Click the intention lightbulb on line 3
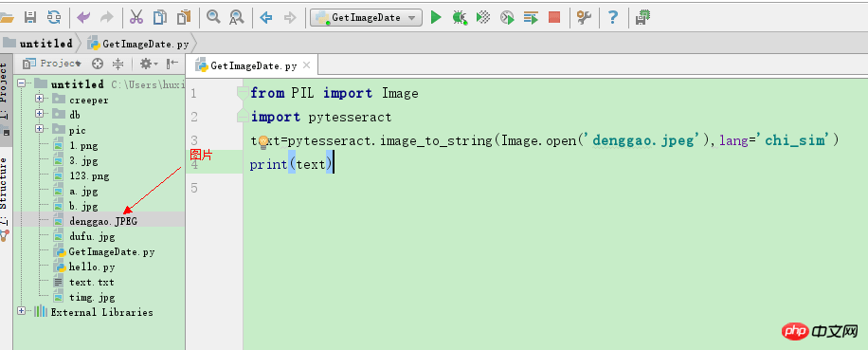The image size is (868, 350). (263, 142)
